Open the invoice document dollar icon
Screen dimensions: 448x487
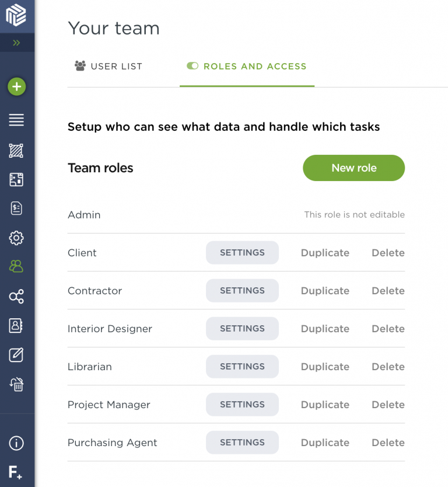pos(16,208)
